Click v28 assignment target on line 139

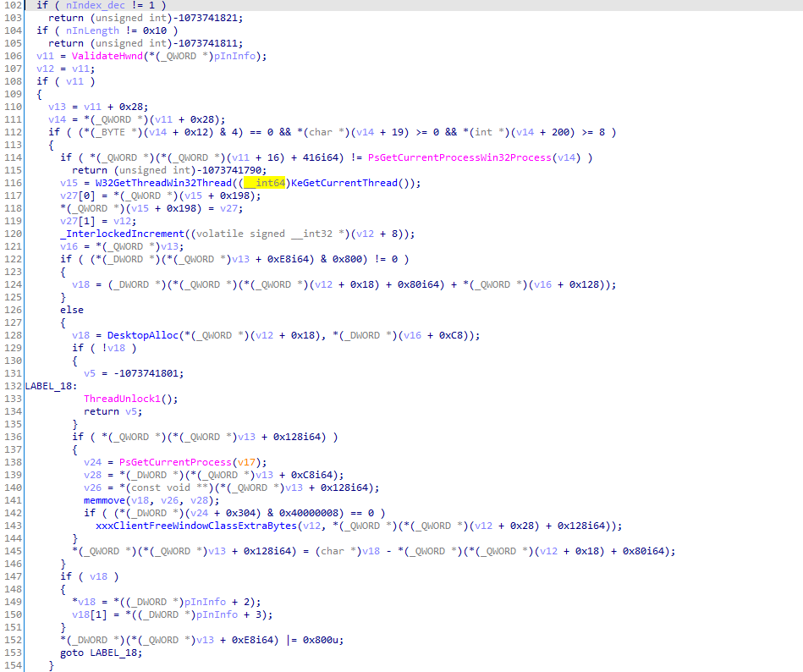click(x=92, y=475)
